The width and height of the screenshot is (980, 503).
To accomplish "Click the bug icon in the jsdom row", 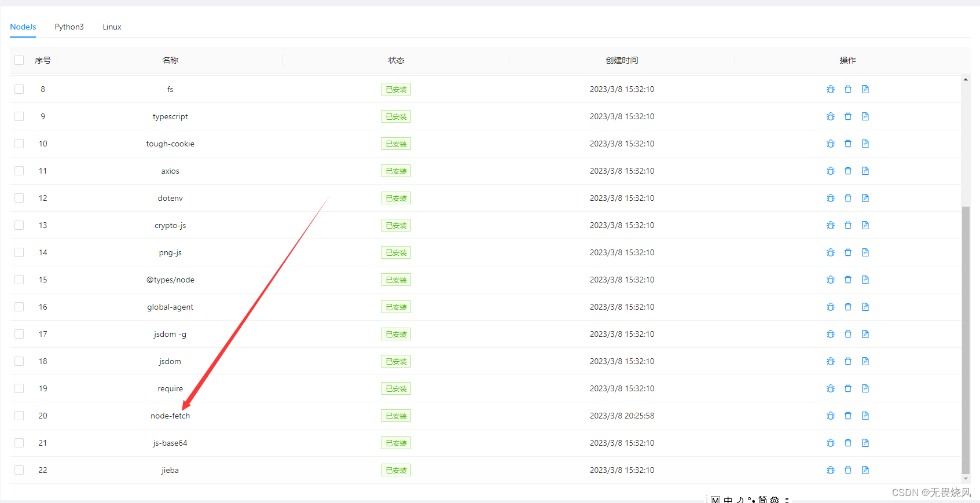I will click(831, 361).
